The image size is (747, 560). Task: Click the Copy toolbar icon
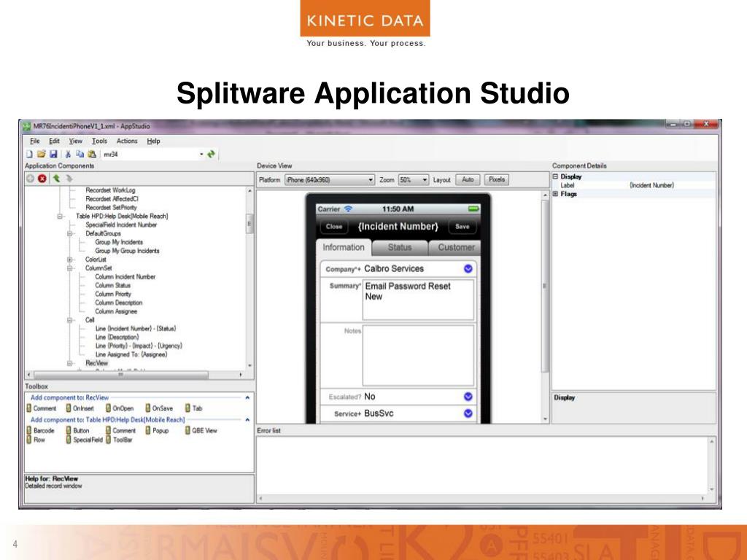(80, 154)
